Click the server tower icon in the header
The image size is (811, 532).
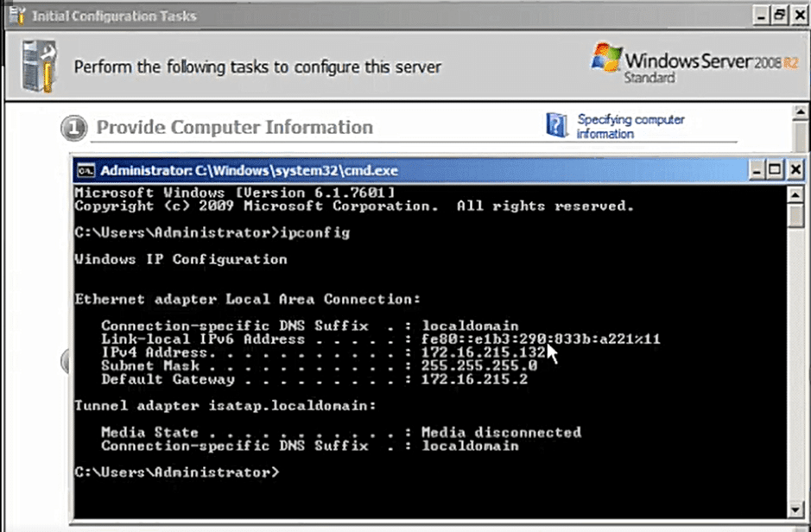[x=40, y=66]
